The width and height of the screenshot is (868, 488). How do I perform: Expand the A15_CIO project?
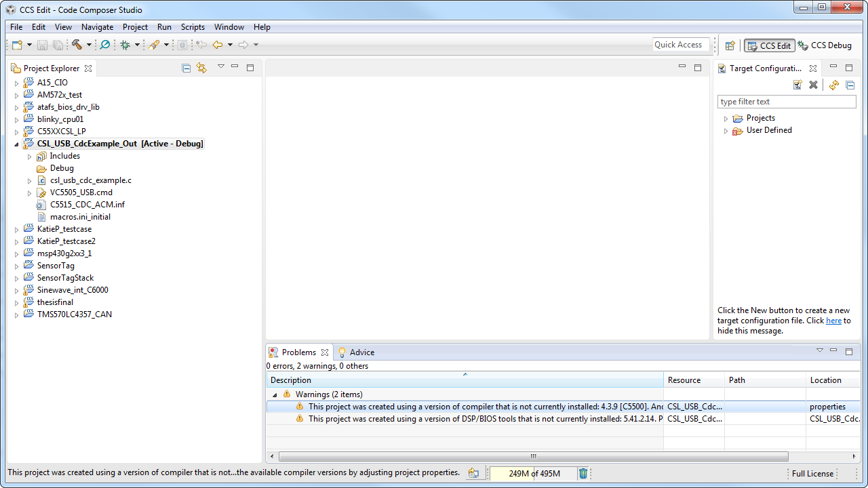coord(16,83)
